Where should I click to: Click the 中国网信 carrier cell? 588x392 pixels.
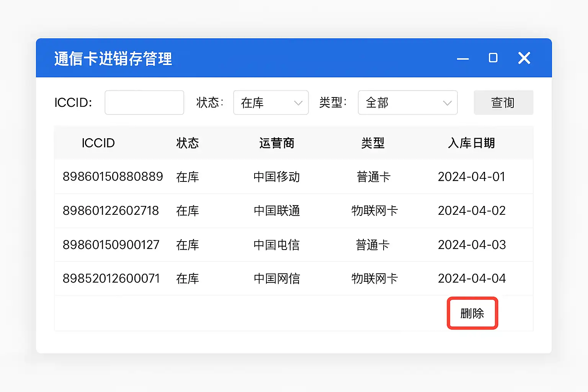coord(277,278)
